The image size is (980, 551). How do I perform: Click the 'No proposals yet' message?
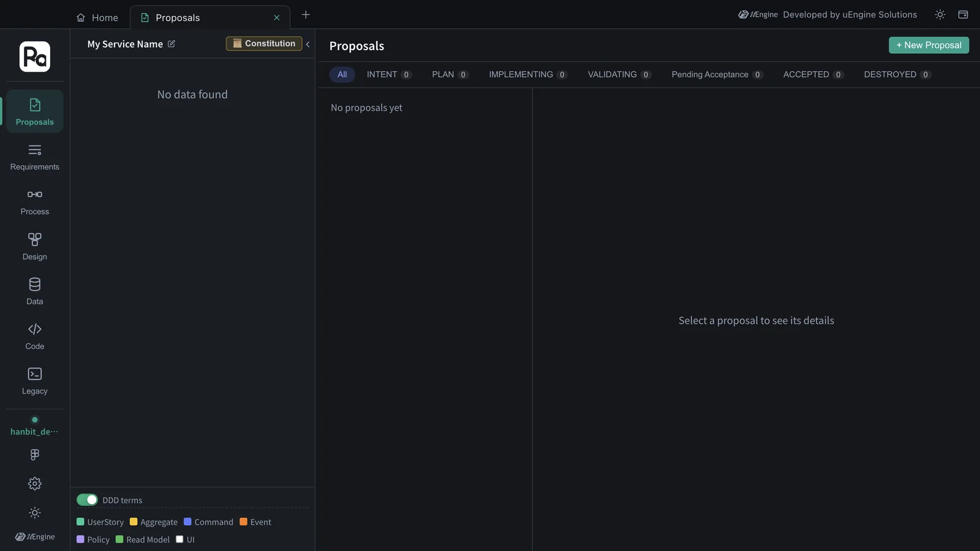pyautogui.click(x=366, y=108)
